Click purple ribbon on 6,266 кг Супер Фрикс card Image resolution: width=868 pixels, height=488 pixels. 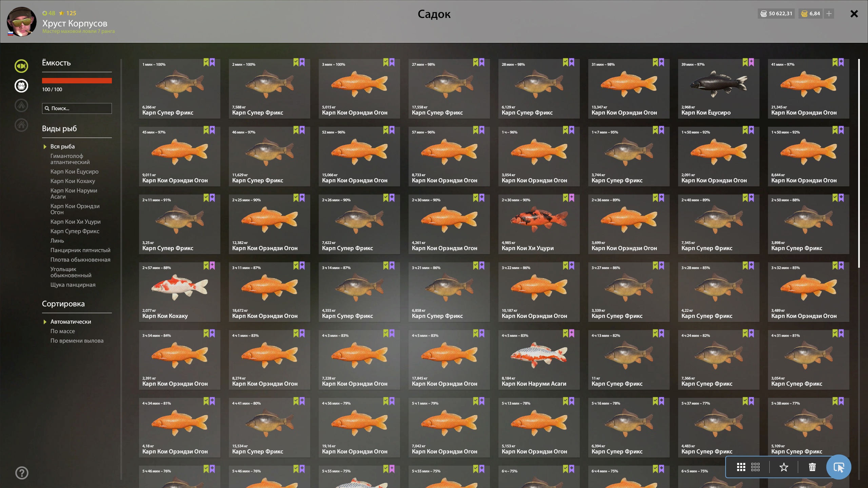click(212, 62)
